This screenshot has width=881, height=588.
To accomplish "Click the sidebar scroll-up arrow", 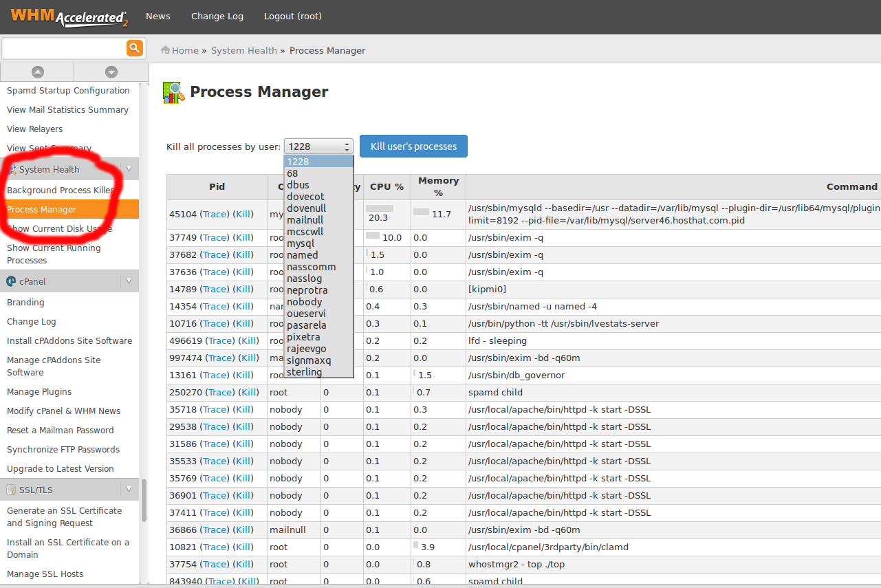I will [x=36, y=72].
